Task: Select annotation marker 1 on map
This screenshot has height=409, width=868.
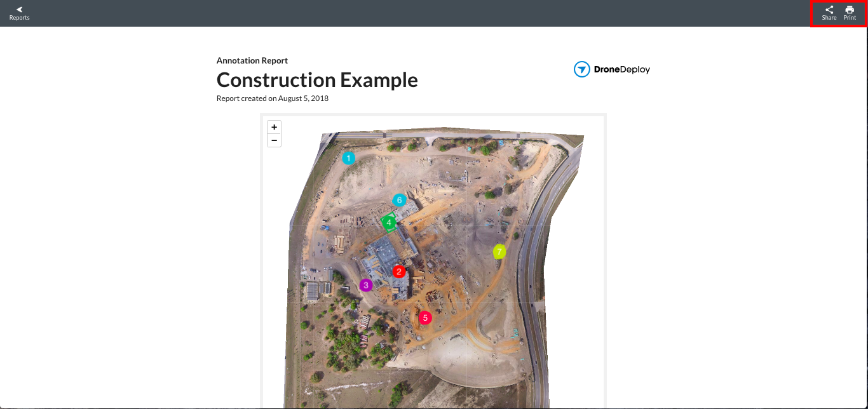Action: [348, 158]
